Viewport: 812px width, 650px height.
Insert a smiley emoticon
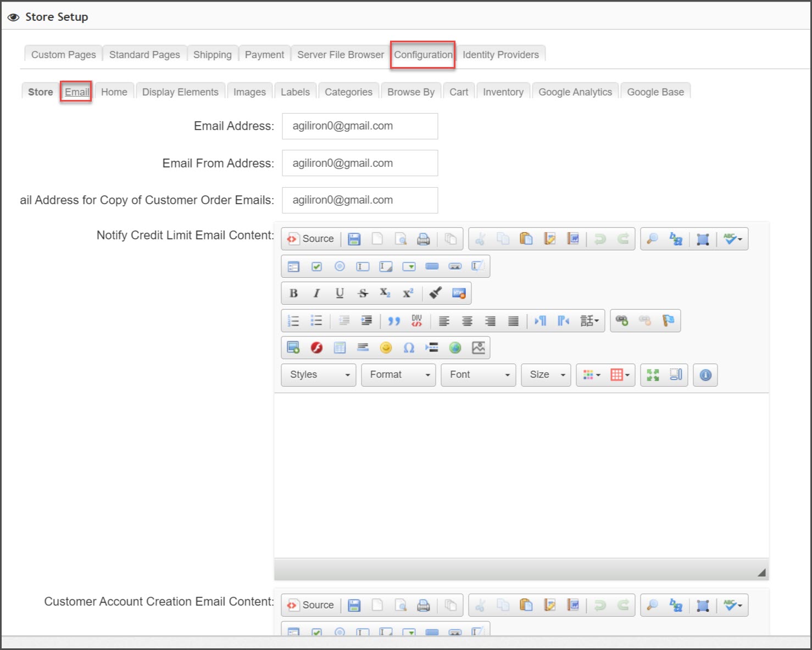[x=386, y=348]
